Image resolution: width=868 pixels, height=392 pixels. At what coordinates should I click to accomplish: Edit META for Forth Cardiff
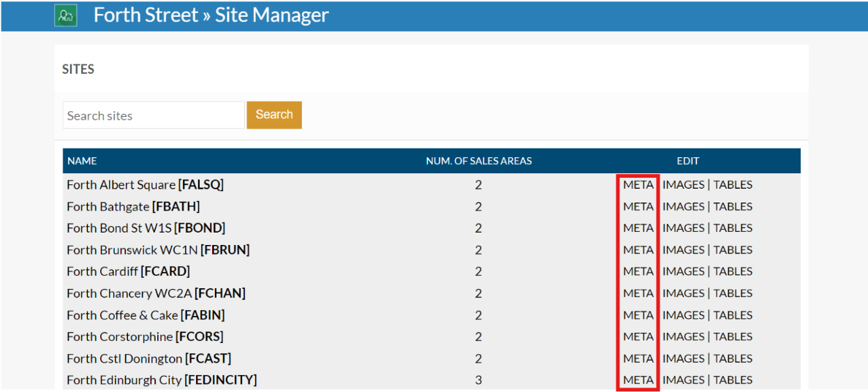pos(638,271)
